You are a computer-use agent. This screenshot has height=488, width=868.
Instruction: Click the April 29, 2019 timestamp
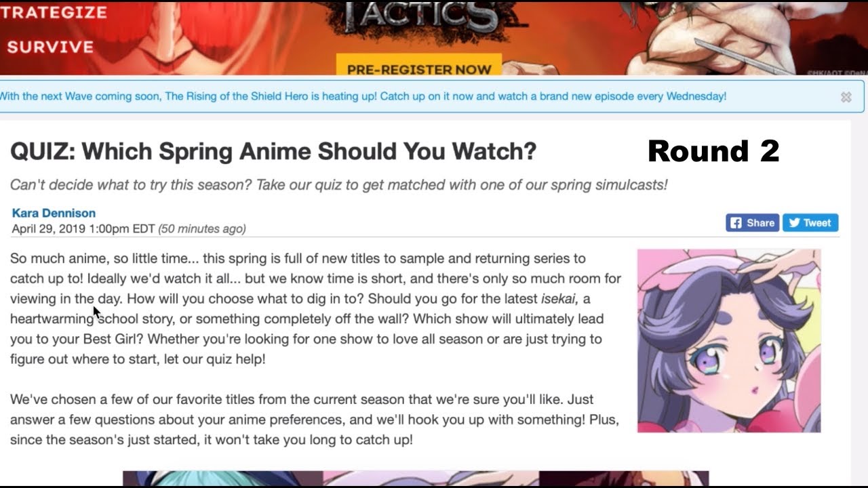(x=83, y=229)
